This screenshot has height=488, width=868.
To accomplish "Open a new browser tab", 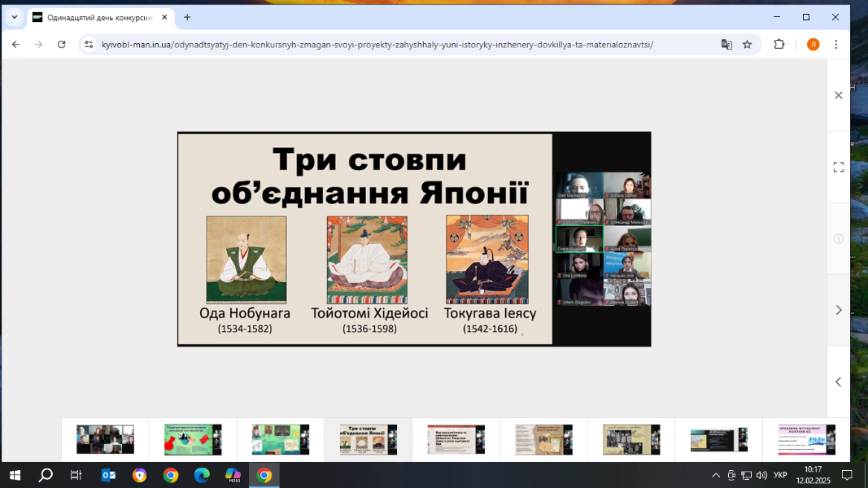I will [187, 17].
